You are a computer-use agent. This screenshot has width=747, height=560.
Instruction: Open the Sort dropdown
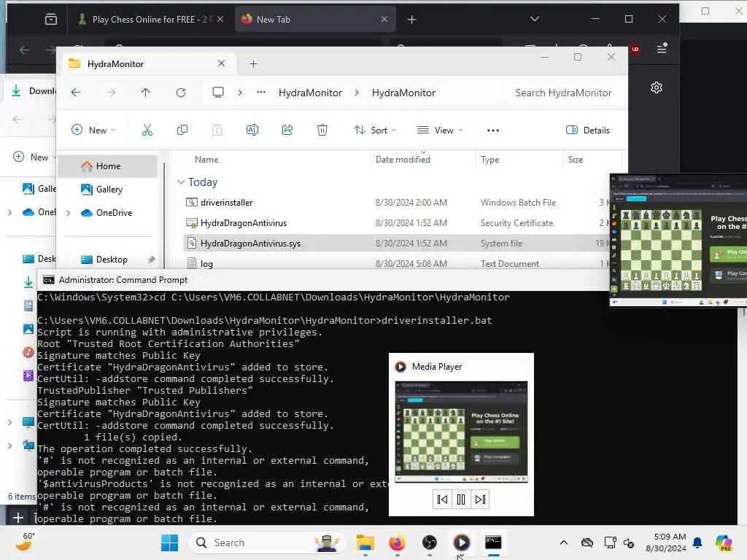point(375,130)
